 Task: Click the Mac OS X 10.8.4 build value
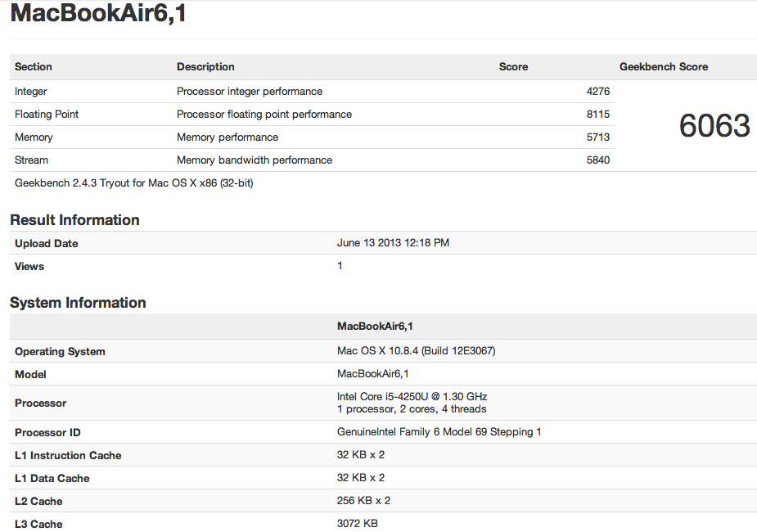(x=416, y=351)
